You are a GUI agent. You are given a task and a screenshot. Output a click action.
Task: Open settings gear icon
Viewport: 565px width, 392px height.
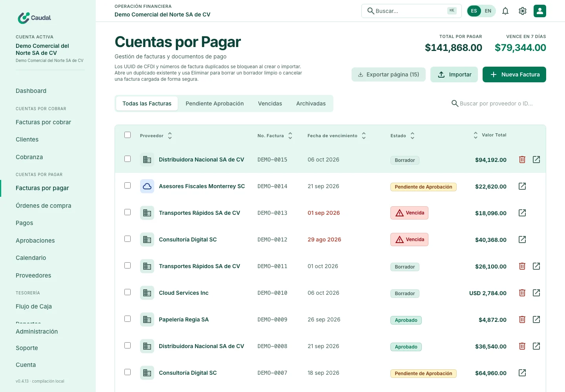(523, 11)
